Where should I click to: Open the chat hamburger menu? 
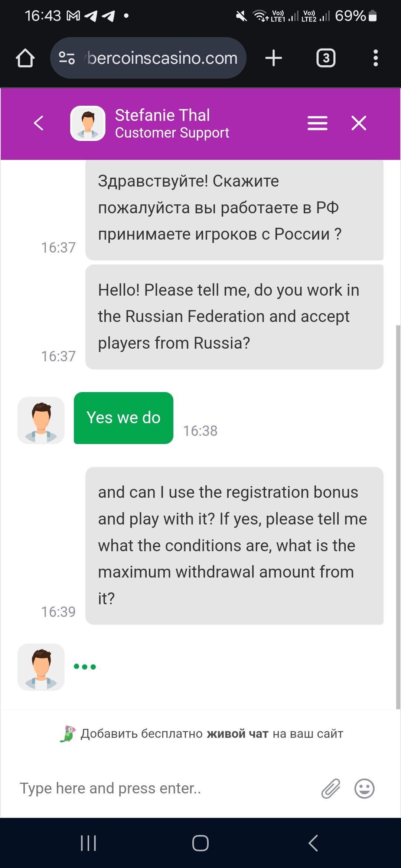[x=317, y=123]
